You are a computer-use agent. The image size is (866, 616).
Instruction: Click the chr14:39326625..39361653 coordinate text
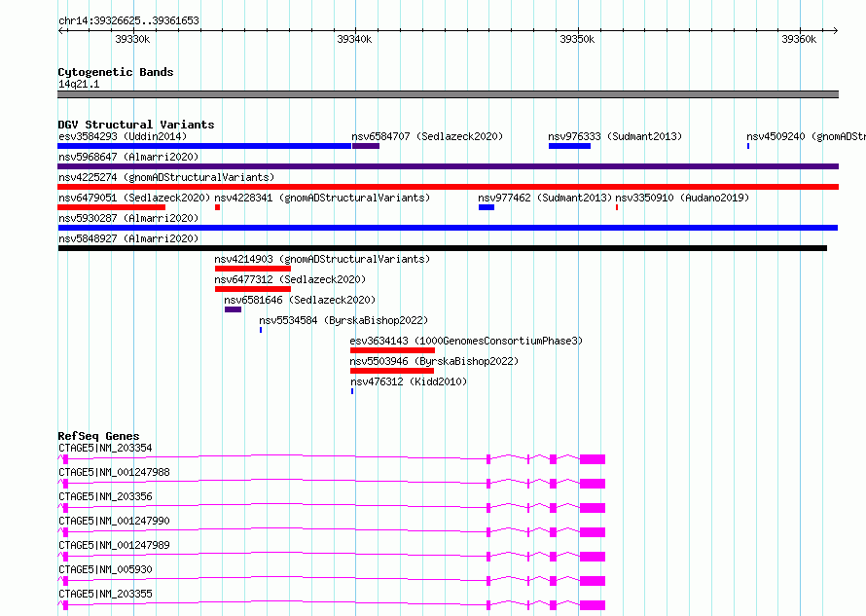[x=128, y=20]
